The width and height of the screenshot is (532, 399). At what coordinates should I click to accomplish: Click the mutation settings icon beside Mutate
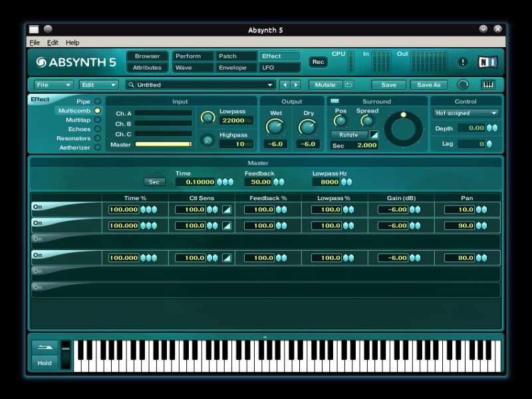[x=348, y=85]
